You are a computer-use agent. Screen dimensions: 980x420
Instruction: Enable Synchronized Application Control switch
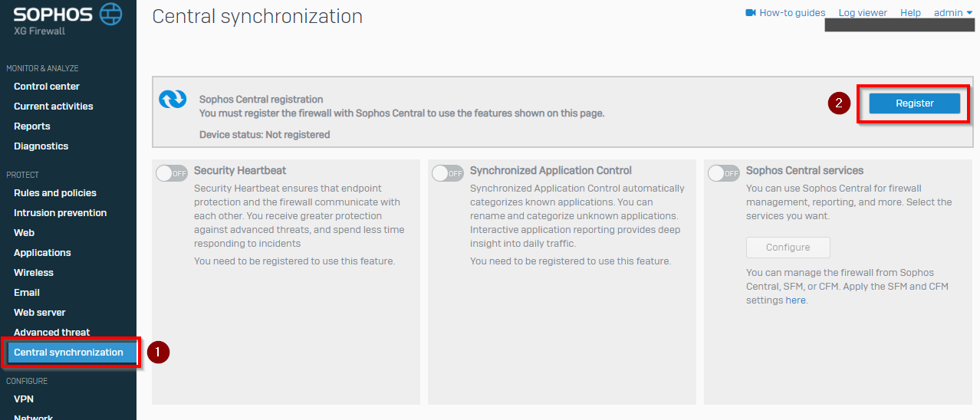click(448, 173)
